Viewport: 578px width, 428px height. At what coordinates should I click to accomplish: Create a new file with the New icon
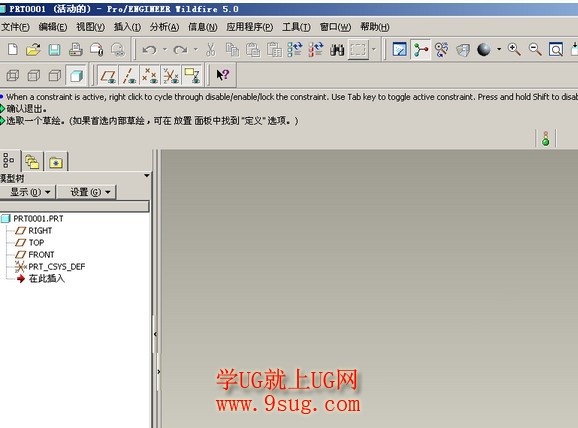[13, 49]
